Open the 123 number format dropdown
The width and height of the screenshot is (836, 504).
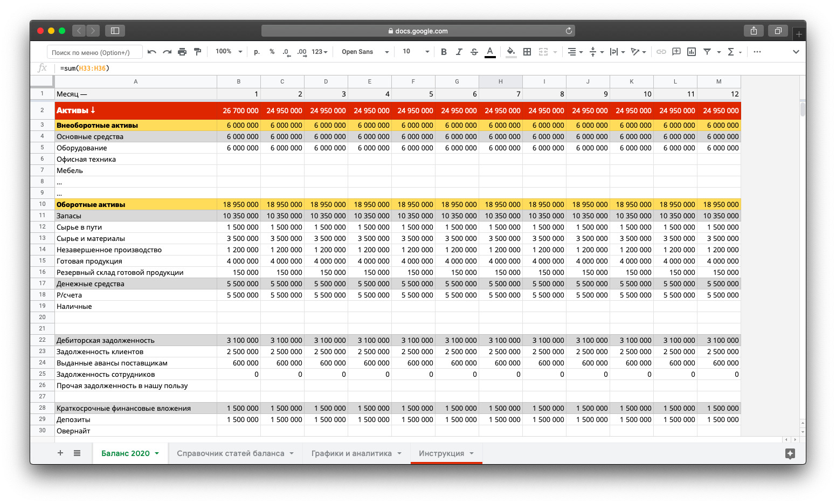[320, 52]
